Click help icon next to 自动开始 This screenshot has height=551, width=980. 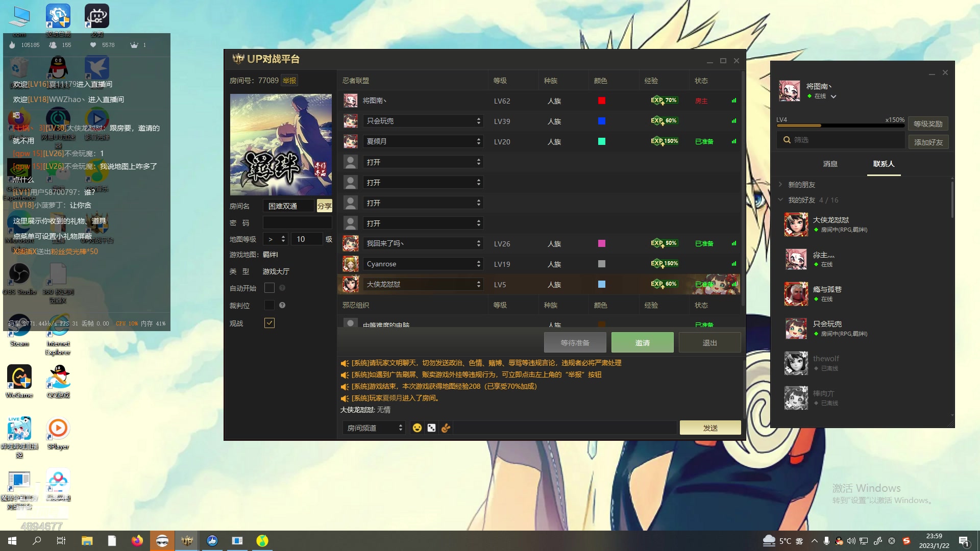click(282, 288)
